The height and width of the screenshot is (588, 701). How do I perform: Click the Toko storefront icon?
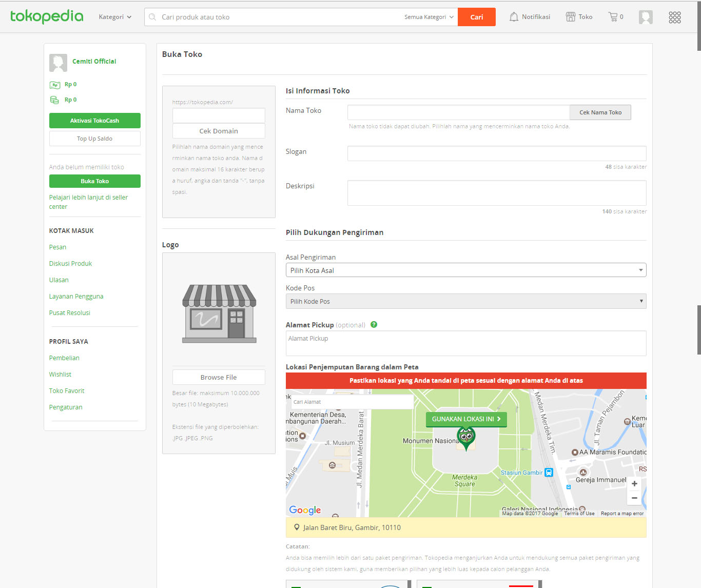[571, 16]
